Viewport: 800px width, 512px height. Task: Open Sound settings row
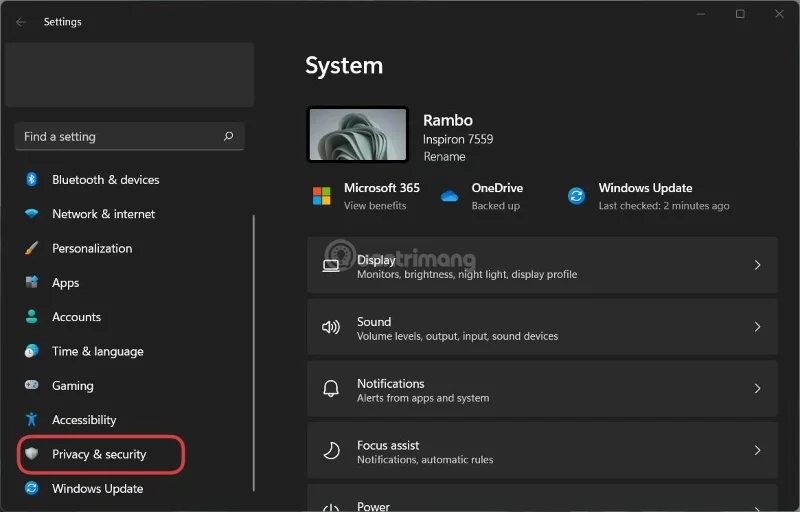(542, 327)
